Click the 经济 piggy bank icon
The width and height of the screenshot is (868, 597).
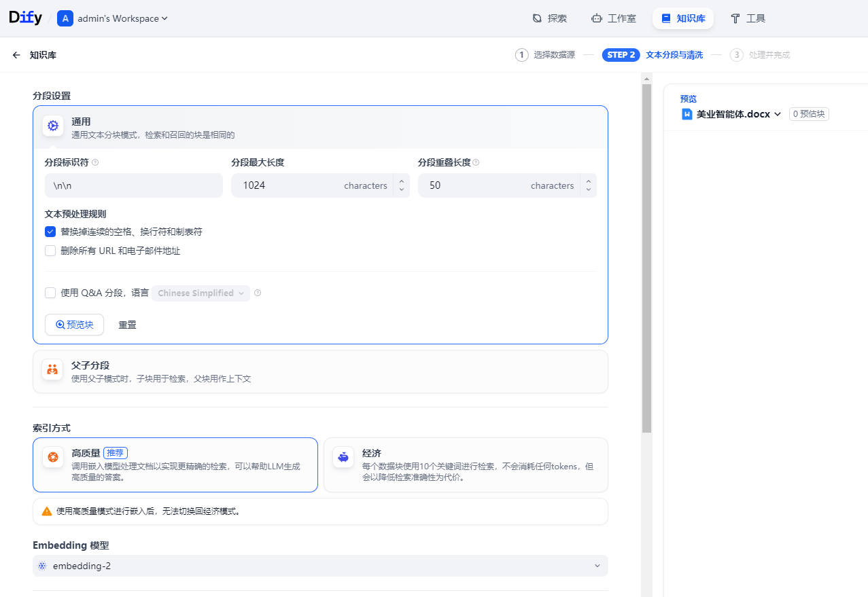click(343, 458)
